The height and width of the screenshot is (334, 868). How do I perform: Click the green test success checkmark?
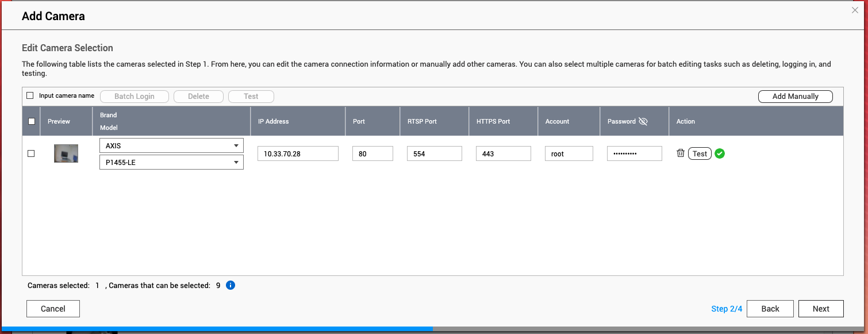719,153
